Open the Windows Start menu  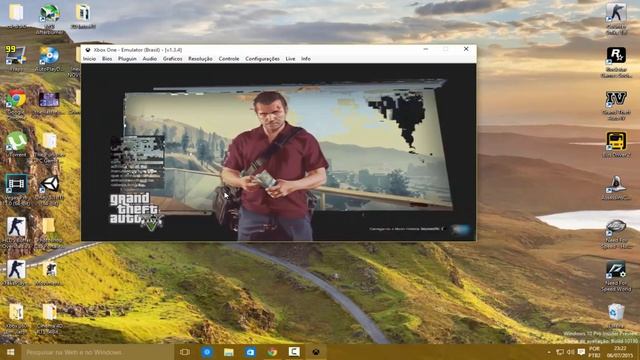pyautogui.click(x=11, y=352)
